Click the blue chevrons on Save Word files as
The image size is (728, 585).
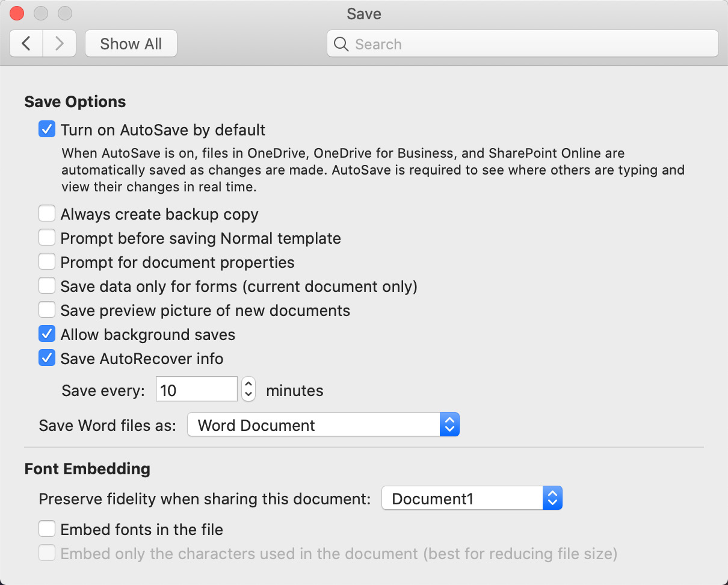pyautogui.click(x=449, y=424)
